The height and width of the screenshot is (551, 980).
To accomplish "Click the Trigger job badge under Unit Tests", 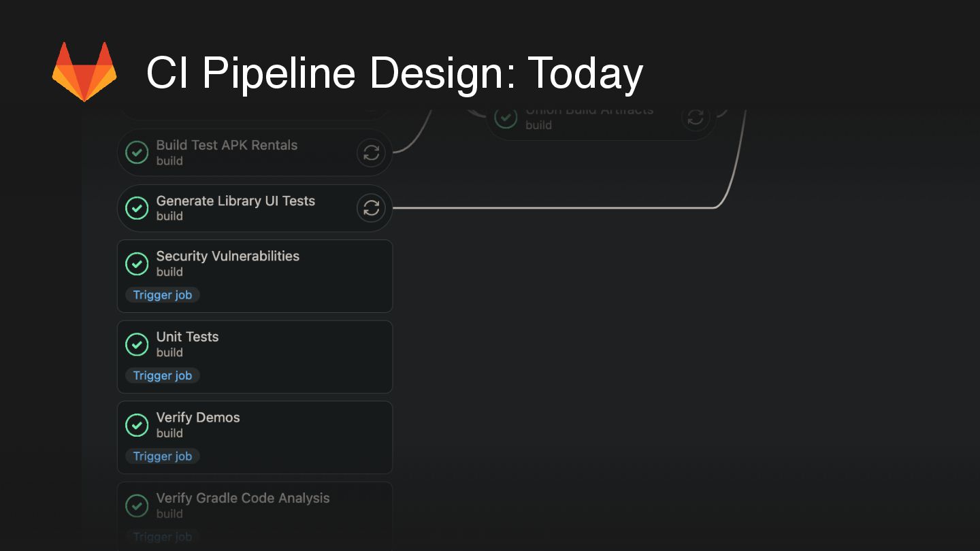I will [x=163, y=375].
